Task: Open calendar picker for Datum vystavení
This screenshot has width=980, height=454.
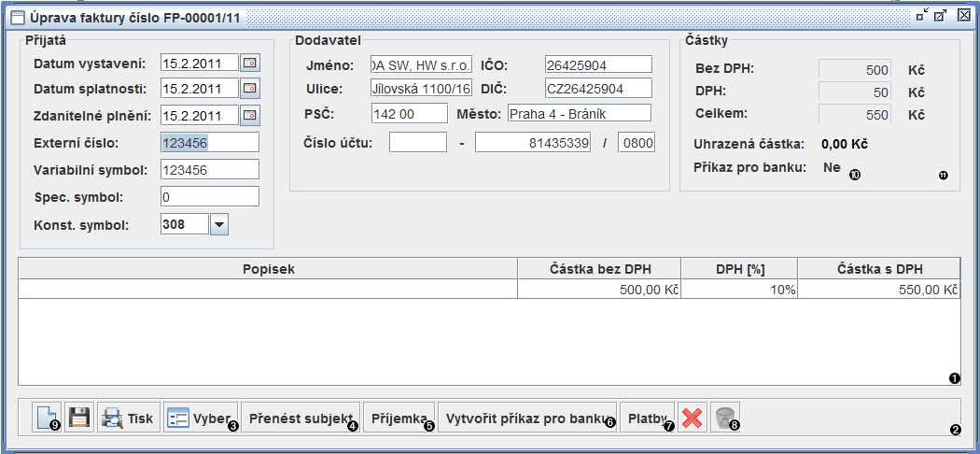Action: 250,64
